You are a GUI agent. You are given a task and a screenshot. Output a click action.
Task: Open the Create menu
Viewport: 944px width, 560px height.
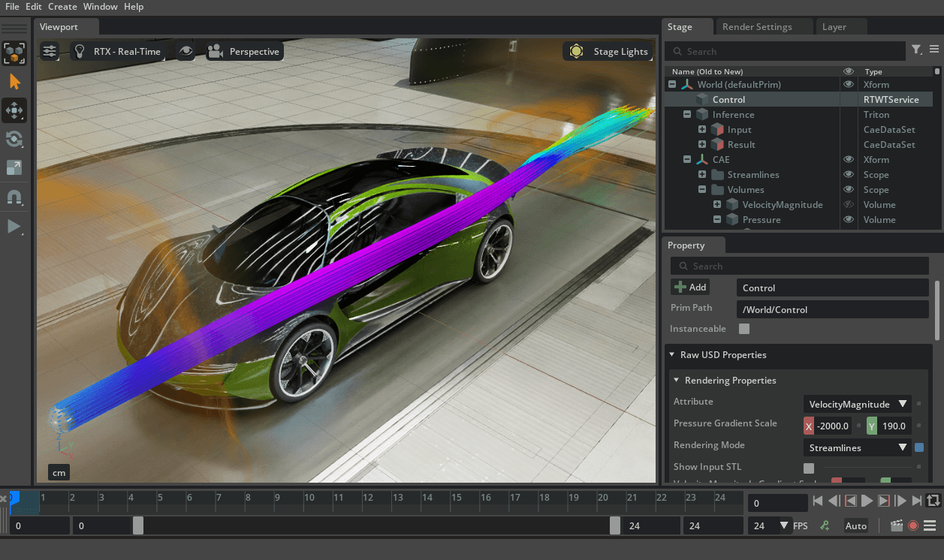pyautogui.click(x=62, y=7)
